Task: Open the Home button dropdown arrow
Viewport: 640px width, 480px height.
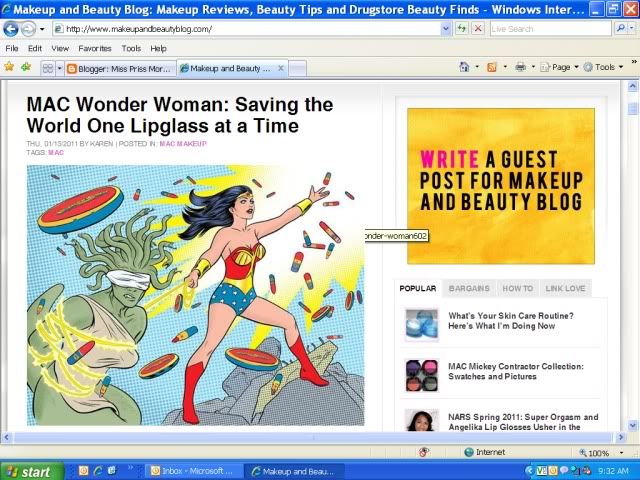Action: tap(477, 67)
